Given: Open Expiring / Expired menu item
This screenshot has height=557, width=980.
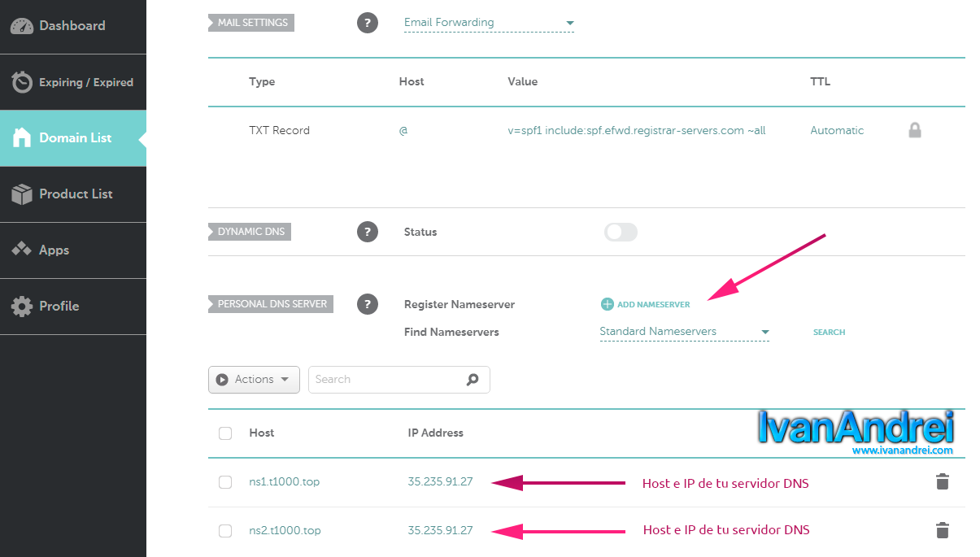Looking at the screenshot, I should click(x=73, y=82).
